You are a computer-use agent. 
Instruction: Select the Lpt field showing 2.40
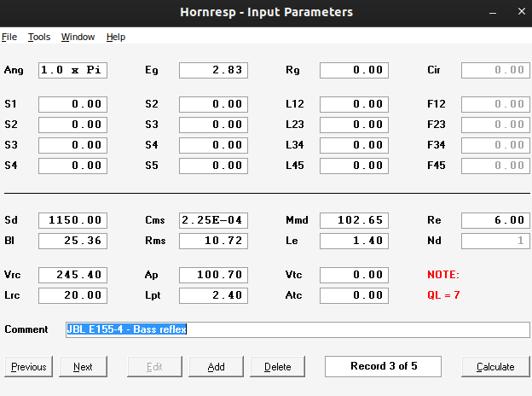[214, 295]
